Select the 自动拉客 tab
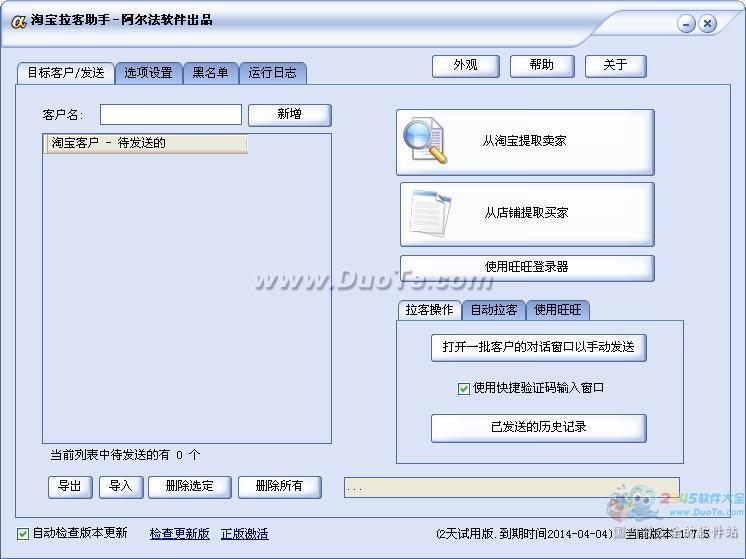Screen dimensions: 746x559 pyautogui.click(x=494, y=310)
